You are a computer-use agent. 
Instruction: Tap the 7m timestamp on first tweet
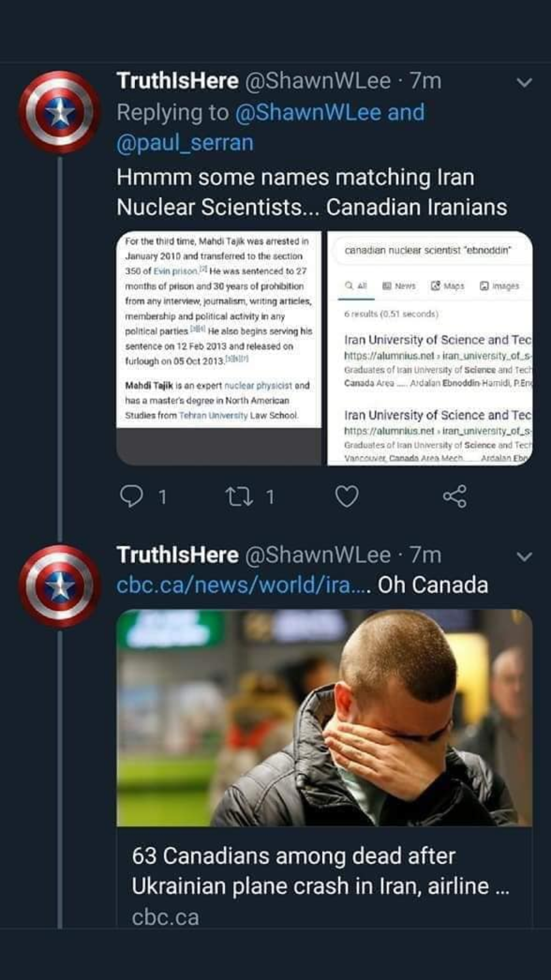[425, 81]
